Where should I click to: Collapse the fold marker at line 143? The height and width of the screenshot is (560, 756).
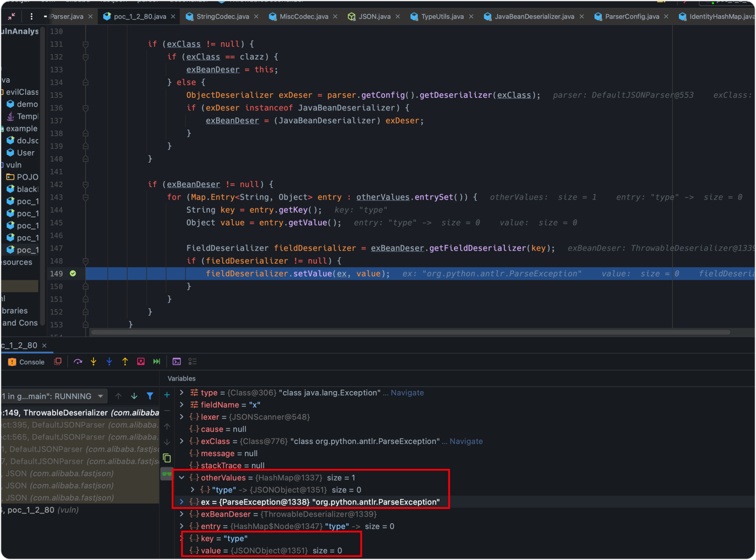[86, 198]
